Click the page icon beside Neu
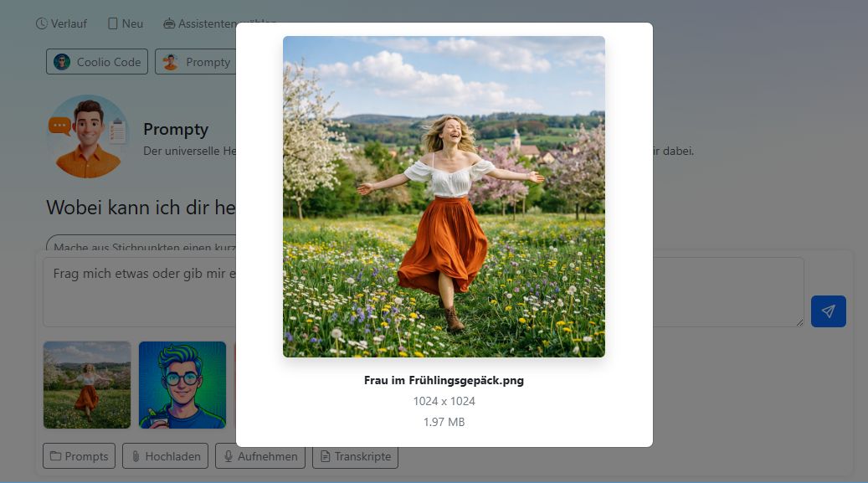The height and width of the screenshot is (483, 868). click(x=112, y=23)
